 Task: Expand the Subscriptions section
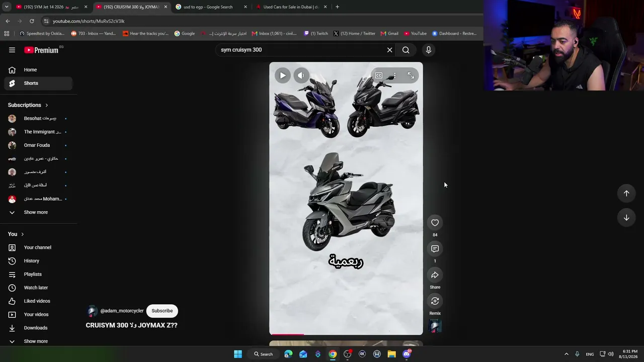[x=28, y=105]
